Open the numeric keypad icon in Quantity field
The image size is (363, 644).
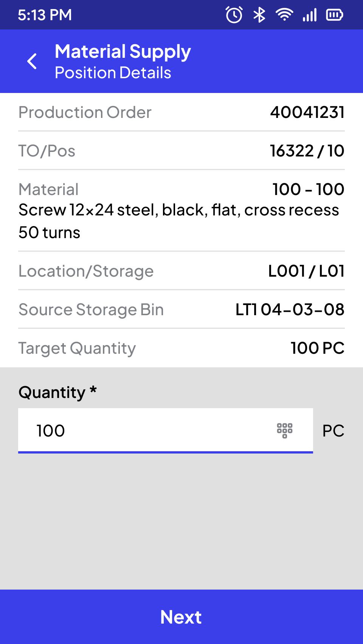[285, 430]
